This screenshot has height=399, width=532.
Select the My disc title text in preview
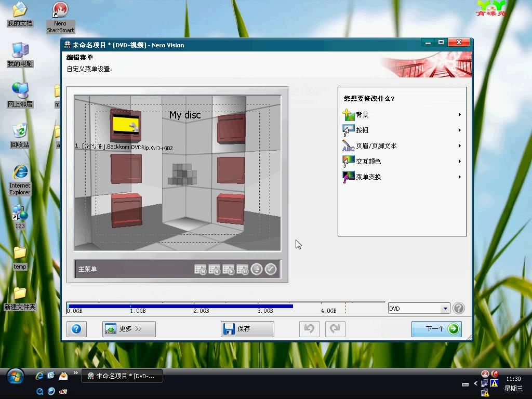point(185,115)
